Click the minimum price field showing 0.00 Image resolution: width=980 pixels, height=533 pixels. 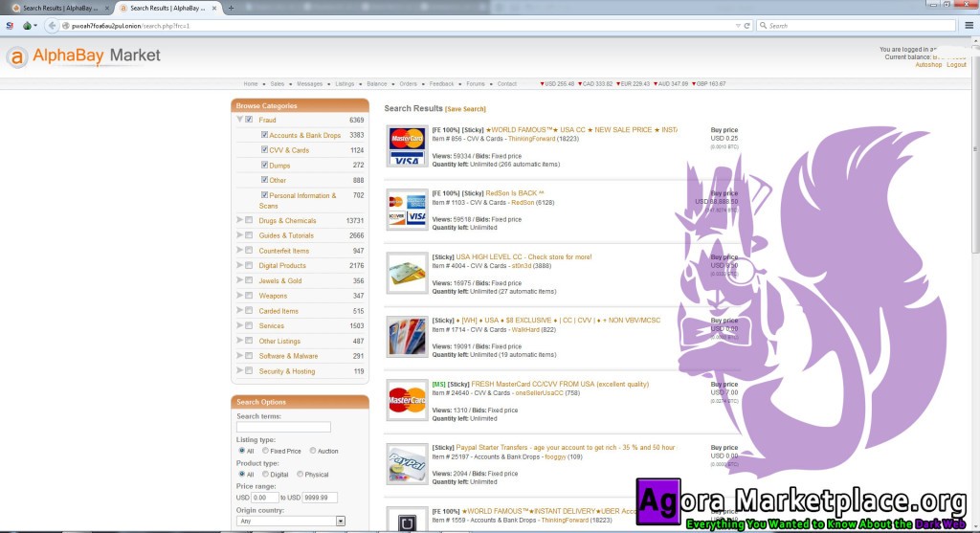coord(265,498)
